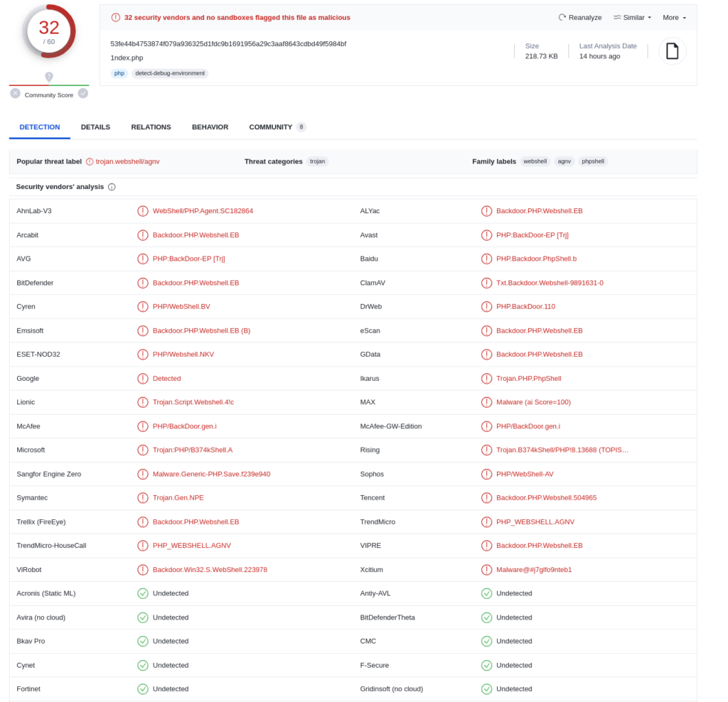Click the green undetected check for Fortinet

[143, 688]
